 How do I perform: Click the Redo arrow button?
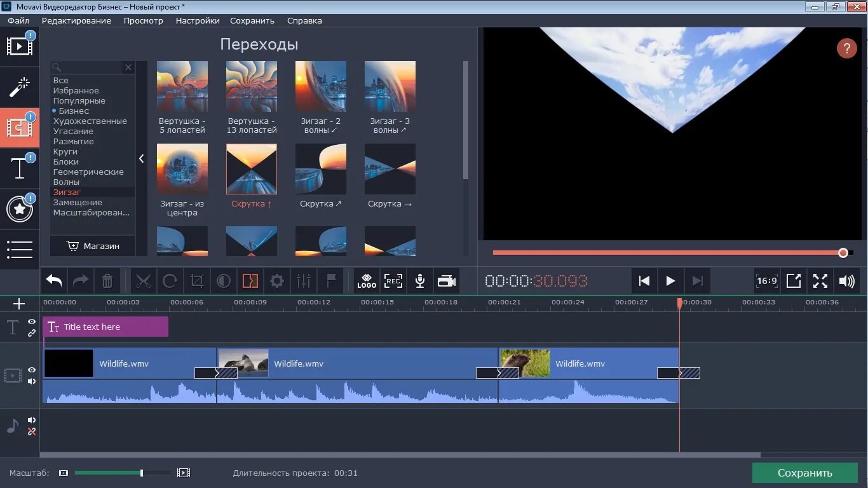[81, 281]
